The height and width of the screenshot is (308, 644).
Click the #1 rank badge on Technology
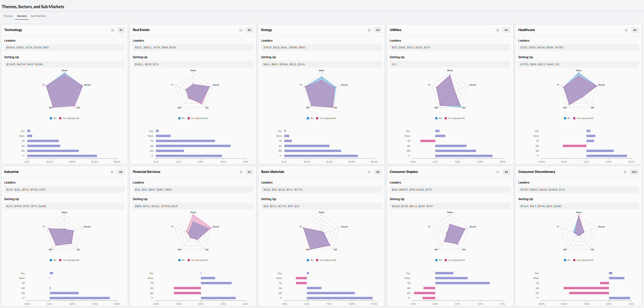[121, 30]
